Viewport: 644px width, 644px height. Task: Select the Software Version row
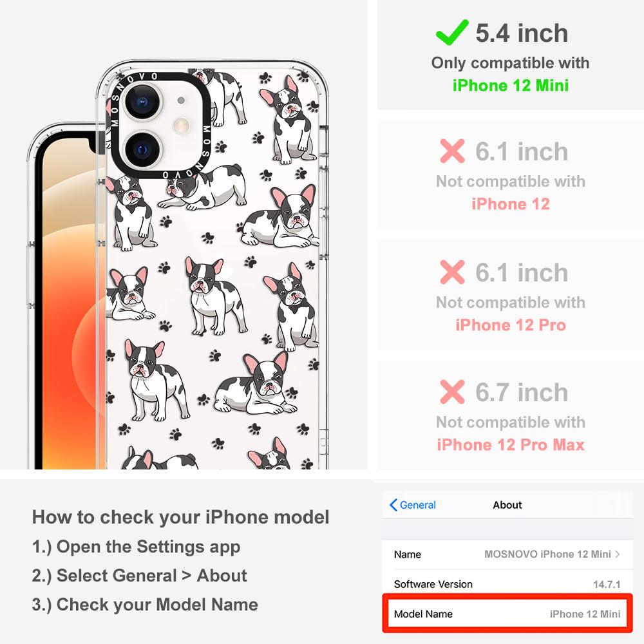(x=507, y=583)
